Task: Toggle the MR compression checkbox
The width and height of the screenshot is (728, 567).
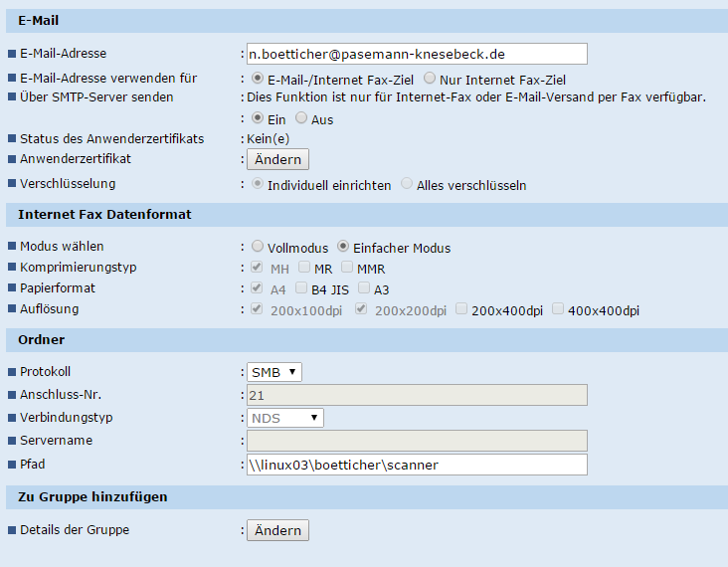Action: [x=304, y=268]
